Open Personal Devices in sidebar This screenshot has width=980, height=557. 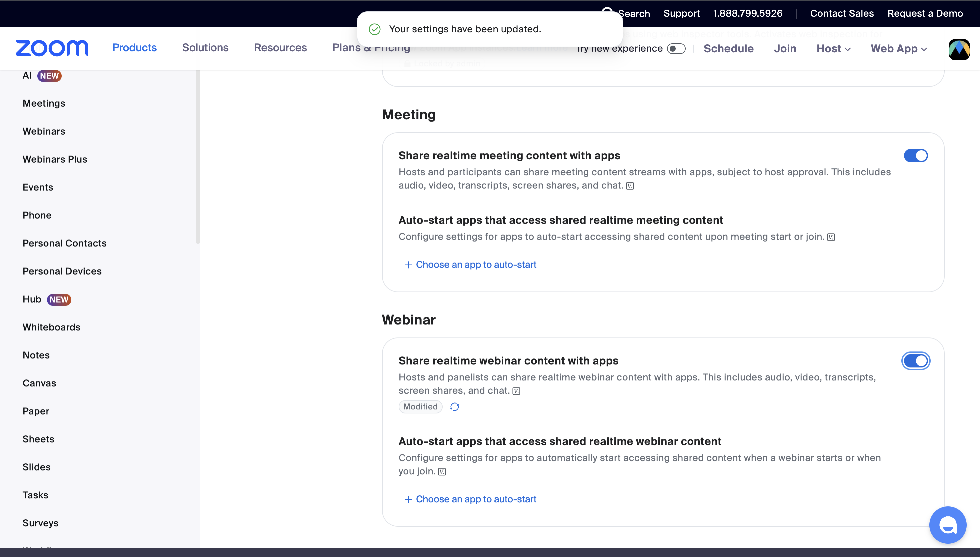[62, 271]
